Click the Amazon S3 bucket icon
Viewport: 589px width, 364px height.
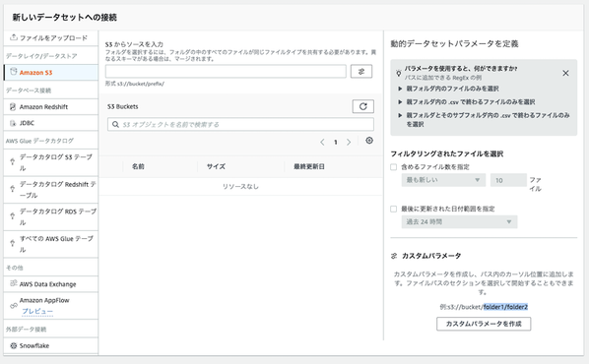14,72
